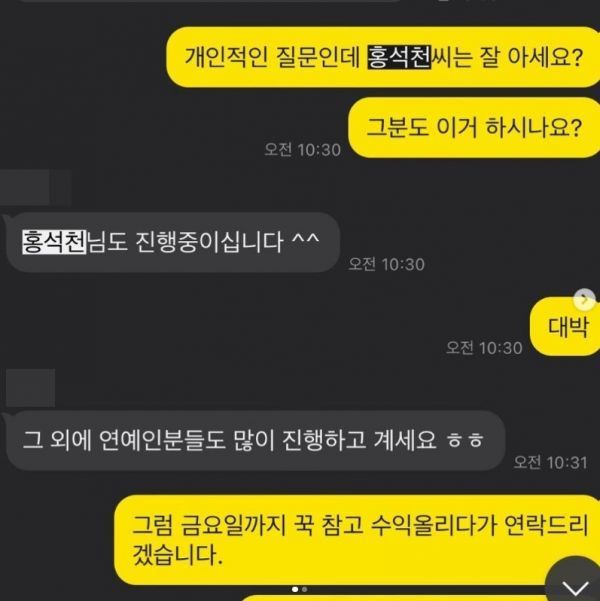The height and width of the screenshot is (601, 600).
Task: Tap the scroll-to-bottom chevron button
Action: [x=574, y=582]
